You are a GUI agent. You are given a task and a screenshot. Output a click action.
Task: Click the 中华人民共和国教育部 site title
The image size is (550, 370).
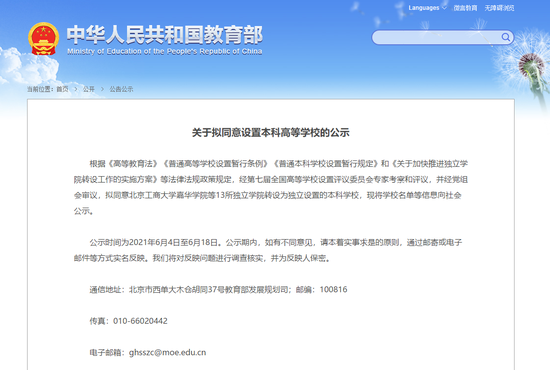[x=165, y=35]
